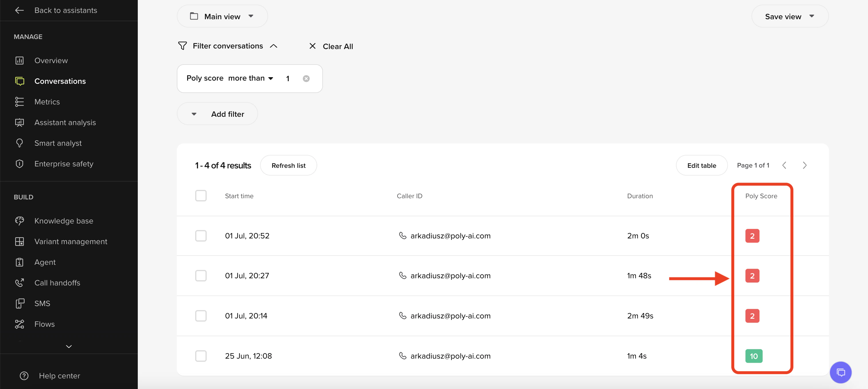Open Call handoffs phone icon
The height and width of the screenshot is (389, 868).
20,283
